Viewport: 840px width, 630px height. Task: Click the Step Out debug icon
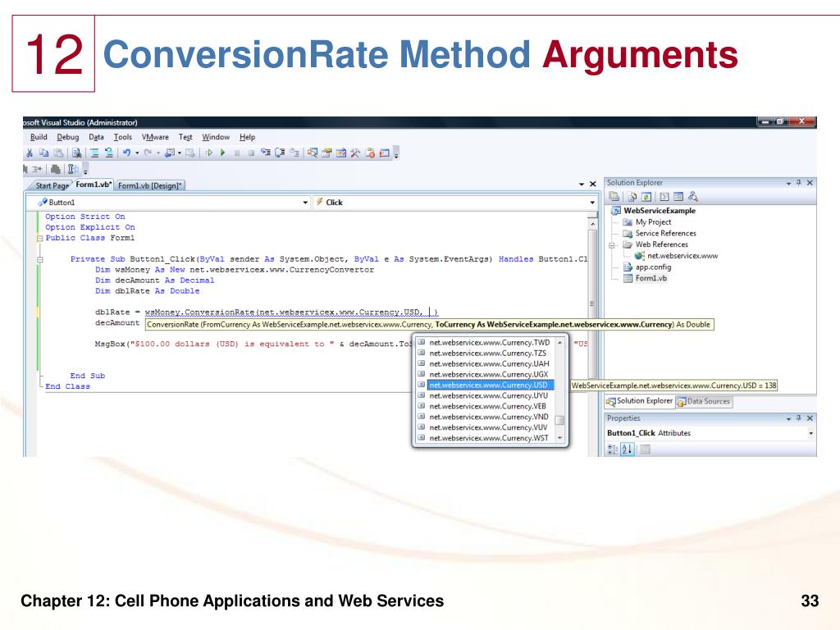coord(294,153)
